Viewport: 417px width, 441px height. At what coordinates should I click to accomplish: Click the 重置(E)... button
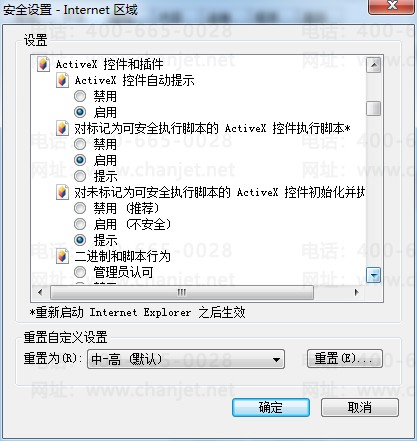pos(345,359)
